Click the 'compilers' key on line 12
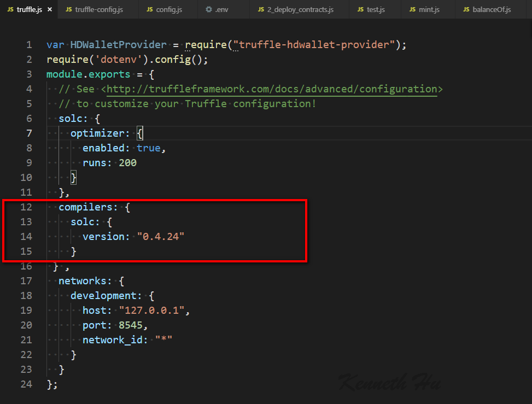Screen dimensions: 532x404 click(85, 207)
